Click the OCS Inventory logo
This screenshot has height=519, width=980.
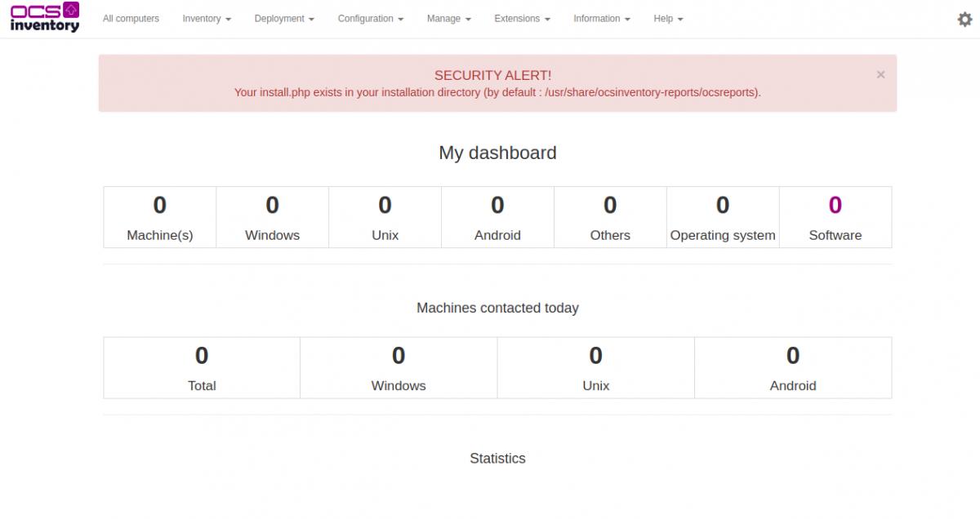click(45, 18)
